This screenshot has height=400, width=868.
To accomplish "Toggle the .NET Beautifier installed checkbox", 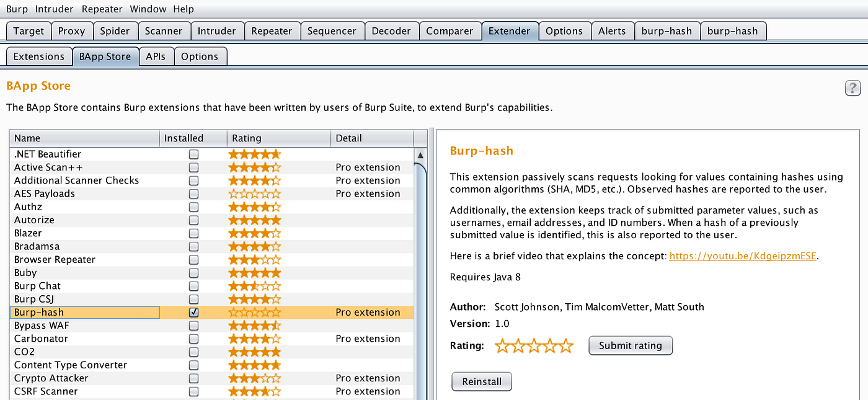I will click(194, 154).
